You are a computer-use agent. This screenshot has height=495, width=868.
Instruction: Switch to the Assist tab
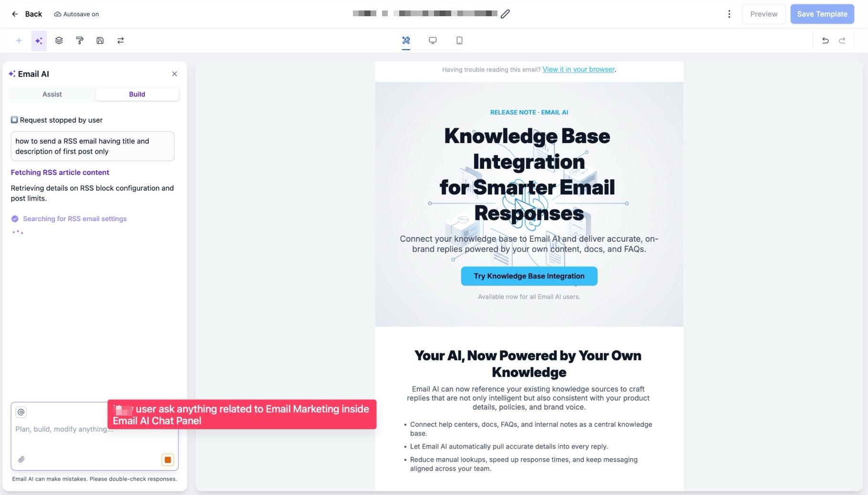click(52, 94)
